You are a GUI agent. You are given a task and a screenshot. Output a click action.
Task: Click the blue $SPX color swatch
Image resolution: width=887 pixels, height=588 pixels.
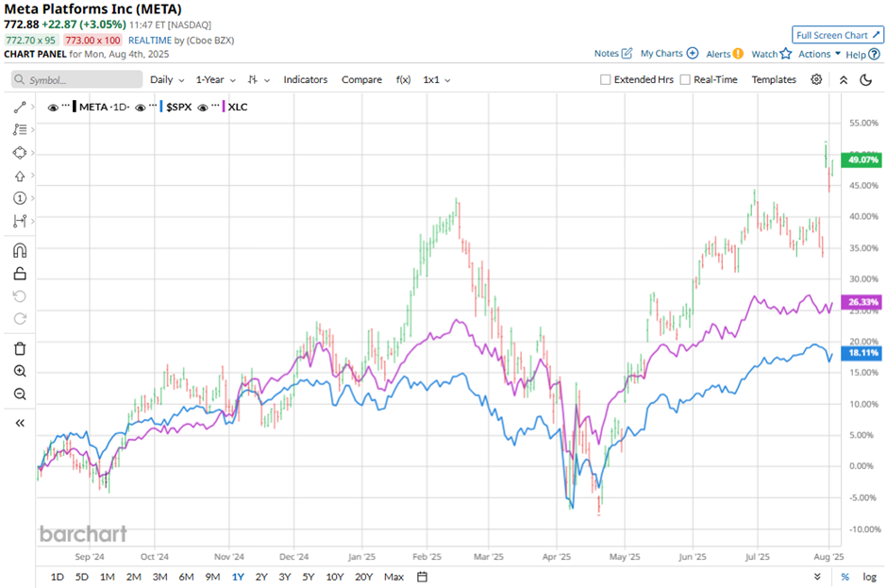click(x=161, y=107)
